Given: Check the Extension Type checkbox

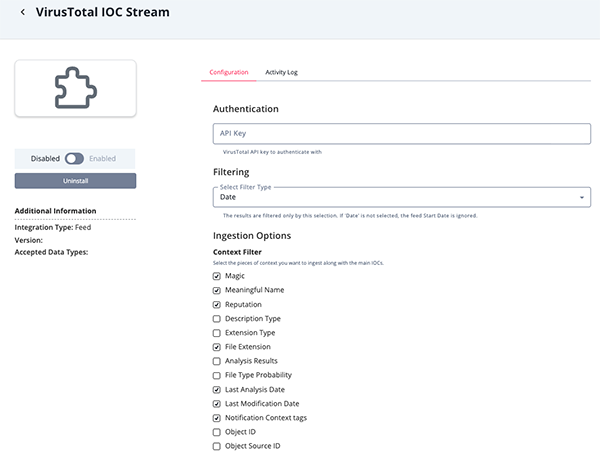Looking at the screenshot, I should click(217, 333).
